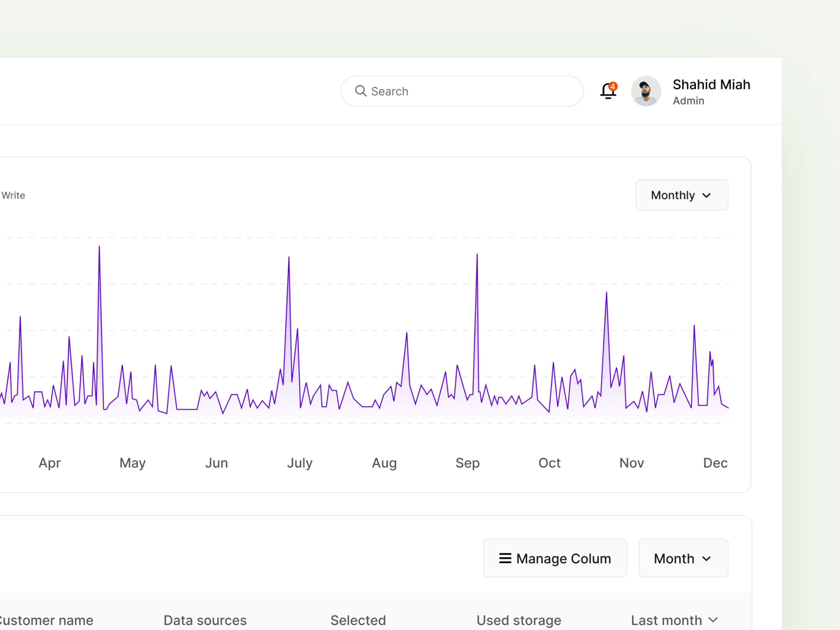Select the Admin role label
The image size is (840, 630).
689,101
